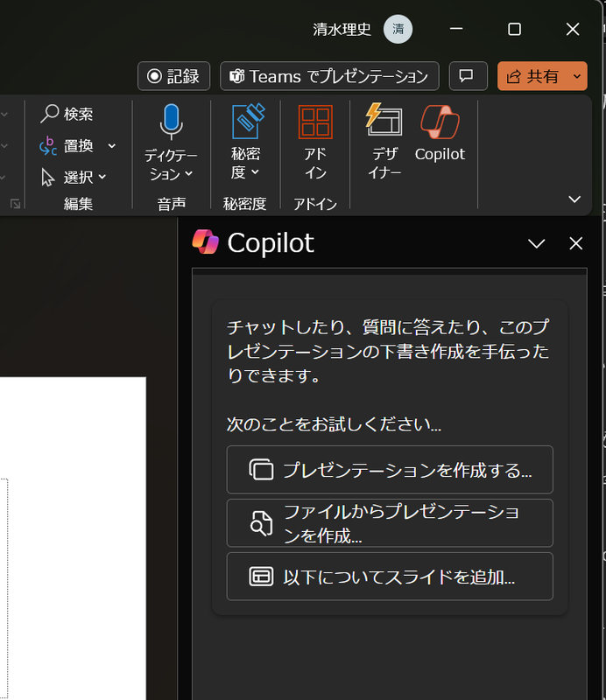Screen dimensions: 606x700
Task: Open the comments pane icon
Action: 468,76
